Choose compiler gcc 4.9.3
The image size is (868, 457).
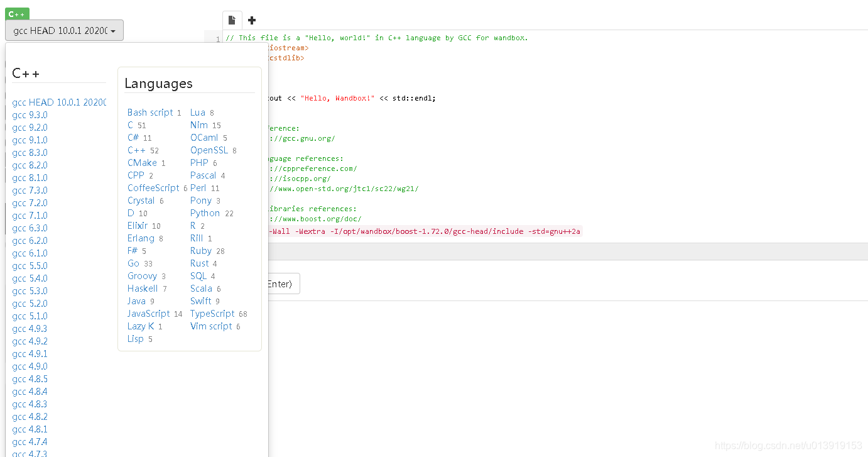coord(30,329)
